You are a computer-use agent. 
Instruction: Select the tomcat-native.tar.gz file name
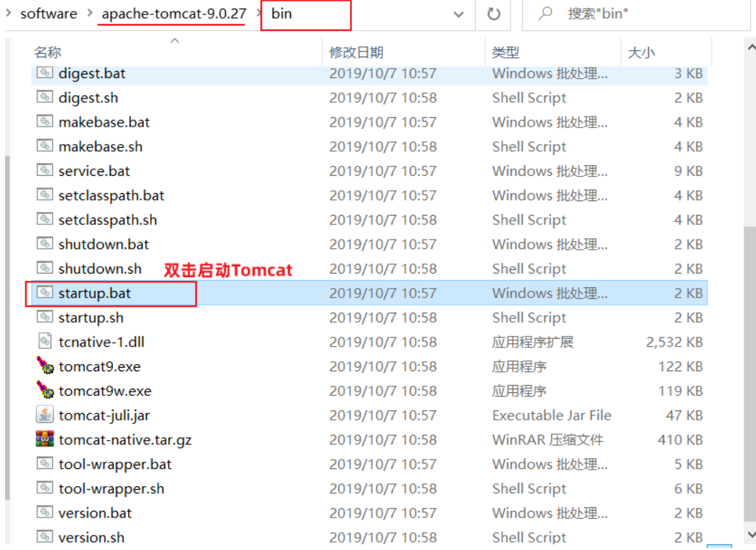click(x=125, y=439)
